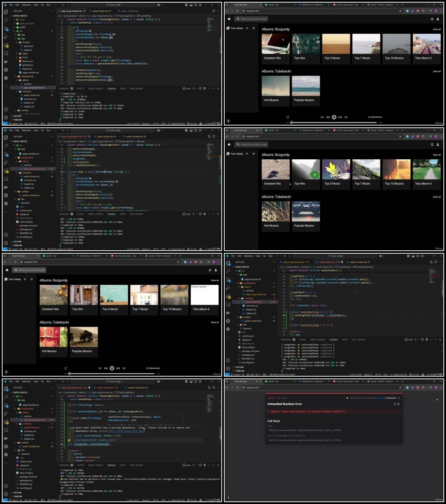This screenshot has width=446, height=504.
Task: Open Accounts icon in VS Code listing node_modules
Action: [6, 109]
